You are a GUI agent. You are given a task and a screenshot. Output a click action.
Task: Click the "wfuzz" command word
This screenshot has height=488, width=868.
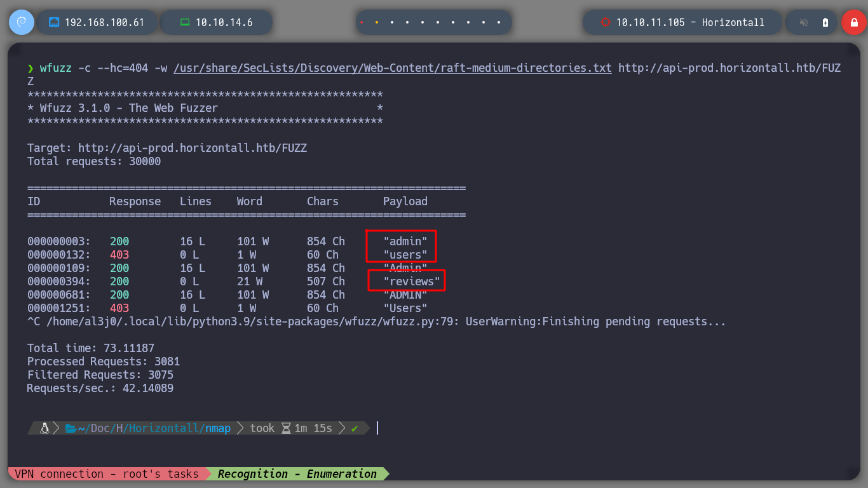click(x=56, y=68)
